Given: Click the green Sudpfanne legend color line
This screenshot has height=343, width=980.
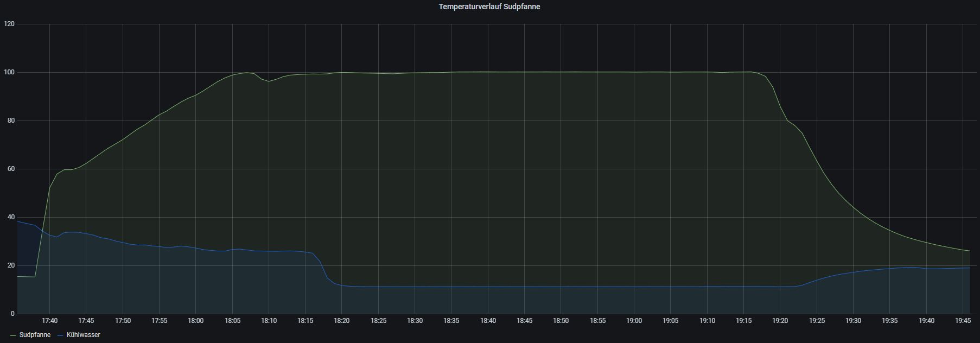Looking at the screenshot, I should [x=13, y=335].
